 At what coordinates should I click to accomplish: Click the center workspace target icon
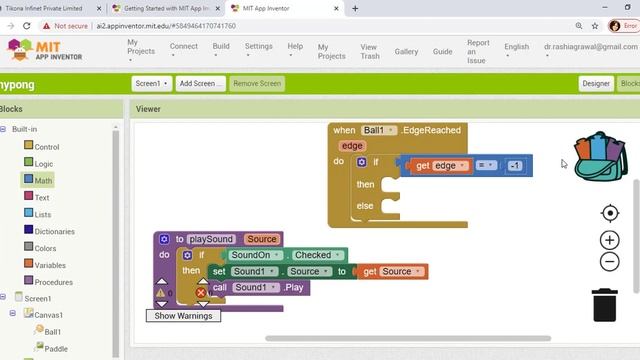click(610, 213)
